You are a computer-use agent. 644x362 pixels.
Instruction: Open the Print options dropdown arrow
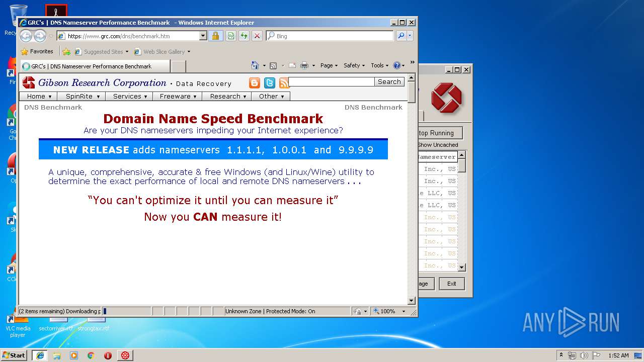pyautogui.click(x=313, y=65)
